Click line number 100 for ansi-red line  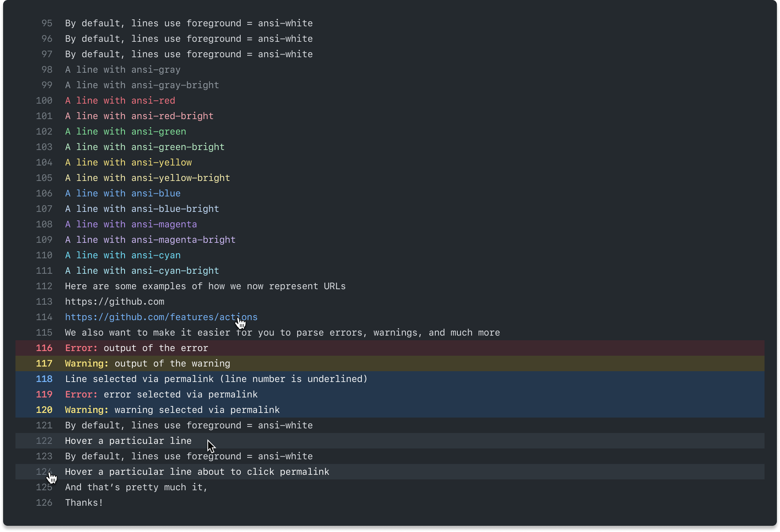44,101
